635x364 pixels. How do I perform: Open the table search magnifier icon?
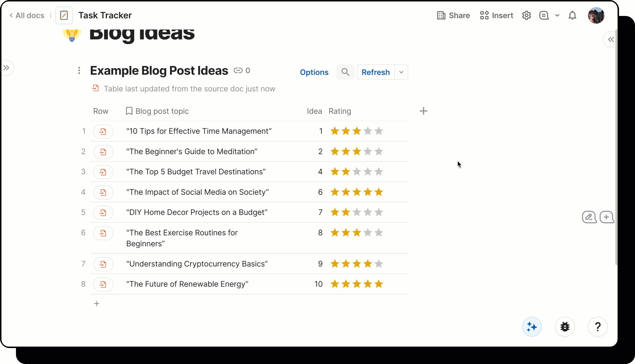coord(345,72)
